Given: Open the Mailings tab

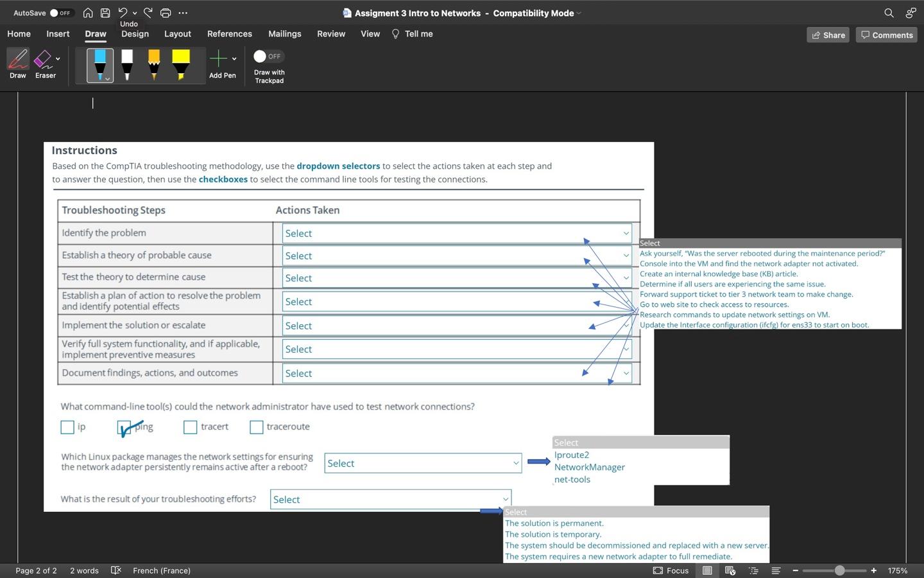Looking at the screenshot, I should click(x=285, y=34).
